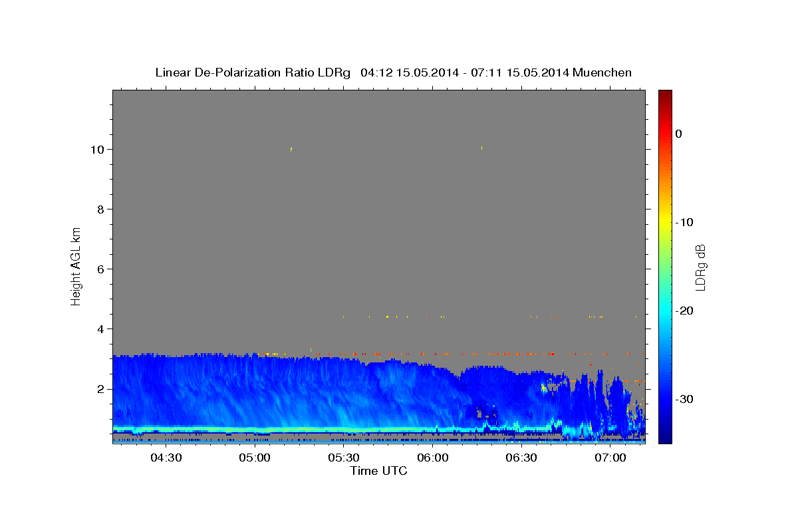Click the 05:30 time axis label

pos(343,458)
